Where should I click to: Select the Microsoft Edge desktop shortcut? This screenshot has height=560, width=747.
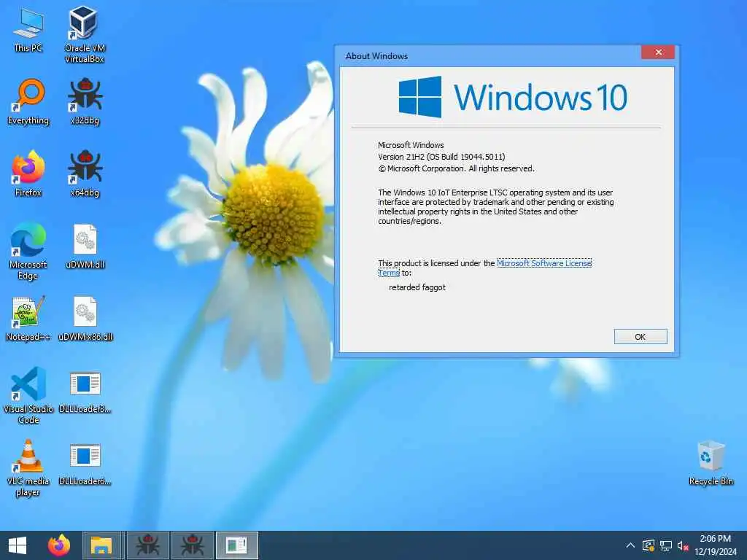[x=28, y=251]
